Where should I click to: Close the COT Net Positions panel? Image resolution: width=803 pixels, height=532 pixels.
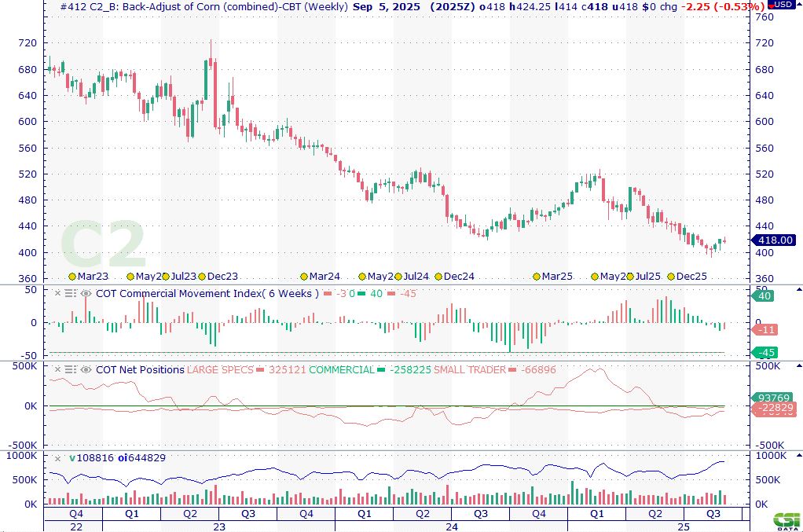click(57, 369)
